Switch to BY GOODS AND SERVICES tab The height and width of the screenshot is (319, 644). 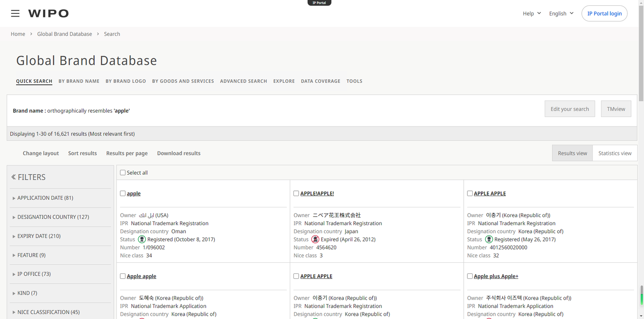click(183, 81)
